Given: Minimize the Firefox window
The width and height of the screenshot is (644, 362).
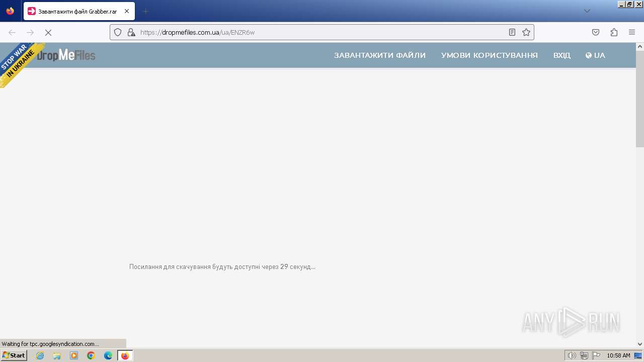Looking at the screenshot, I should (x=622, y=4).
